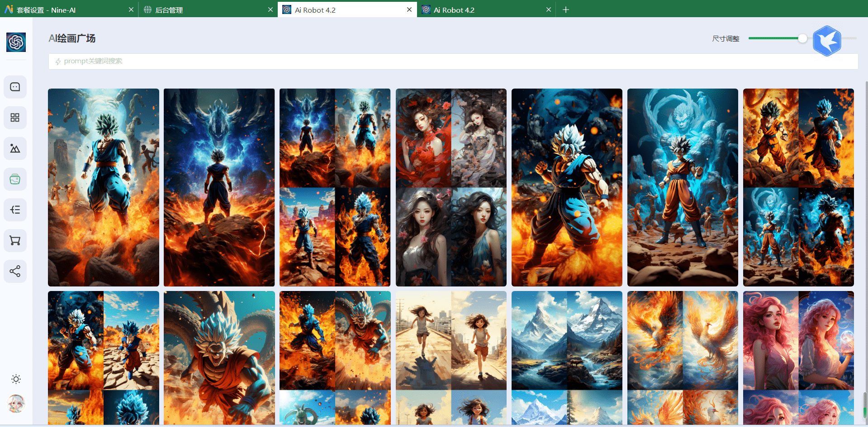
Task: Open the snowy mountain landscape grid
Action: (x=567, y=358)
